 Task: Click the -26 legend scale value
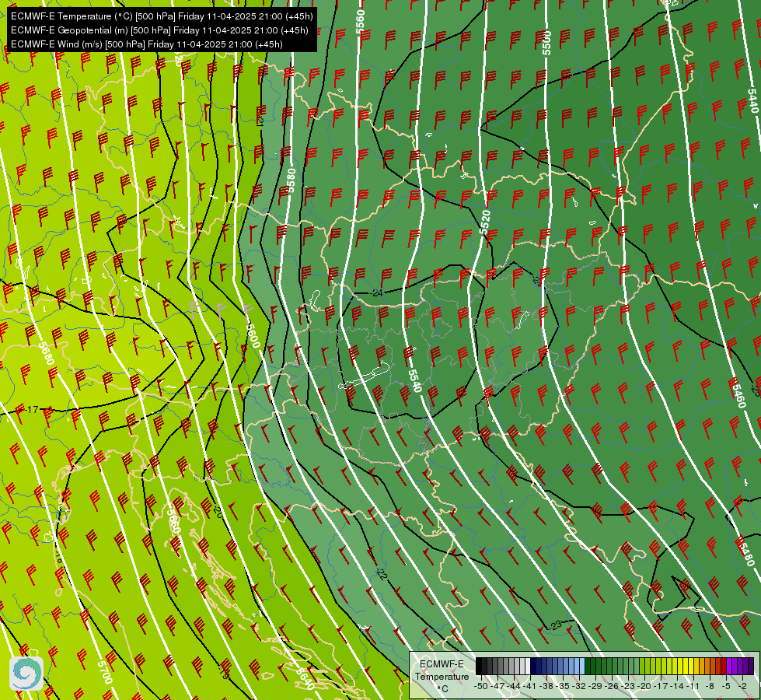(612, 686)
